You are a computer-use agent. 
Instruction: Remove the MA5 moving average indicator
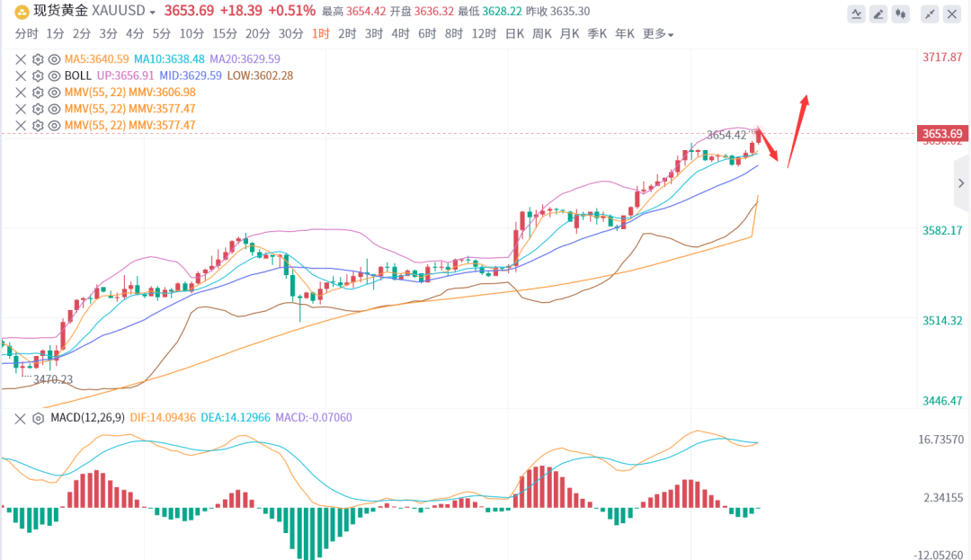pyautogui.click(x=22, y=59)
